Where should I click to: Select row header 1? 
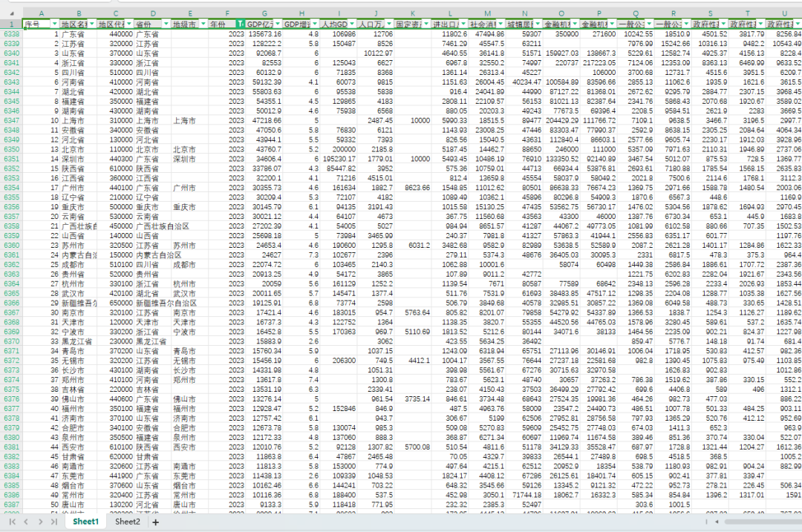[x=11, y=24]
